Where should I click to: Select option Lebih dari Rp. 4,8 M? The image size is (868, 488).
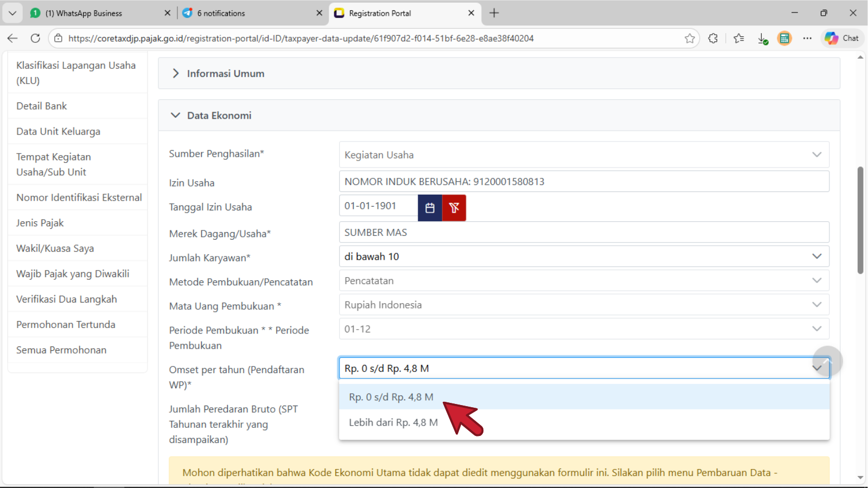[x=393, y=422]
